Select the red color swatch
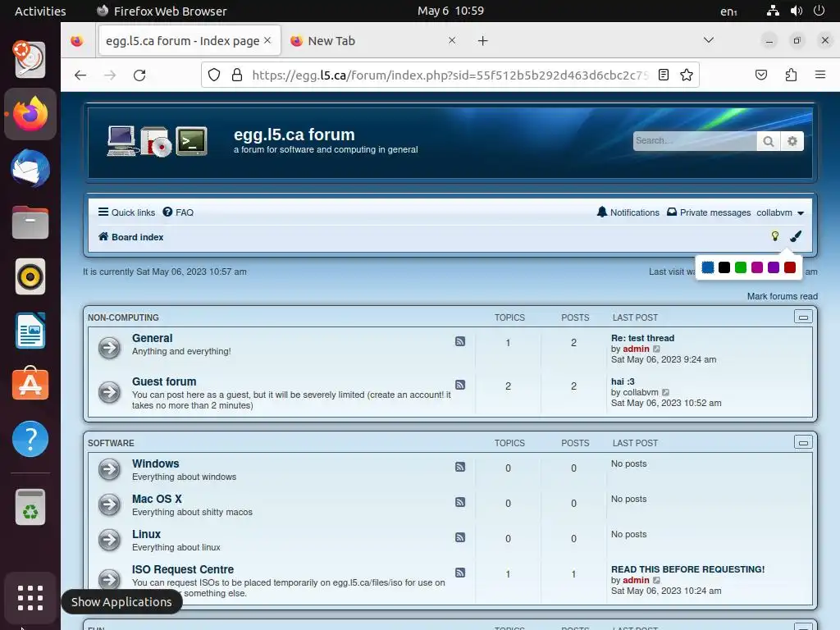The image size is (840, 630). click(x=790, y=267)
